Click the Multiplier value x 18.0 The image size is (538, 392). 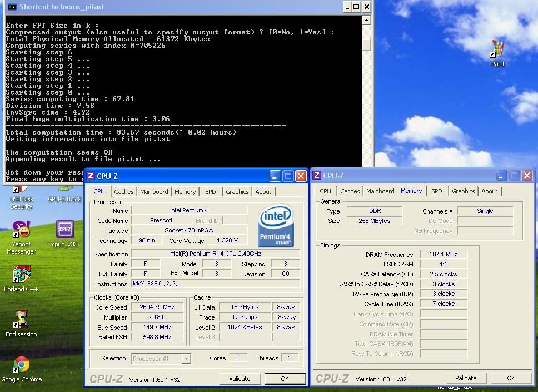pos(157,317)
